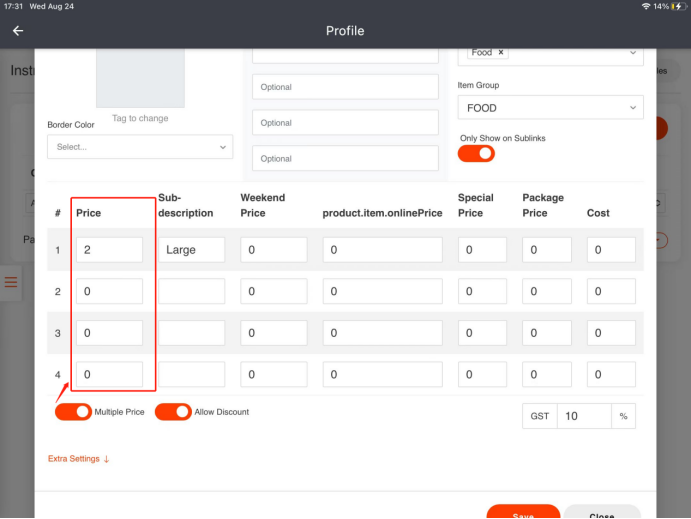Viewport: 691px width, 519px height.
Task: Tap the back arrow in Profile header
Action: tap(17, 31)
